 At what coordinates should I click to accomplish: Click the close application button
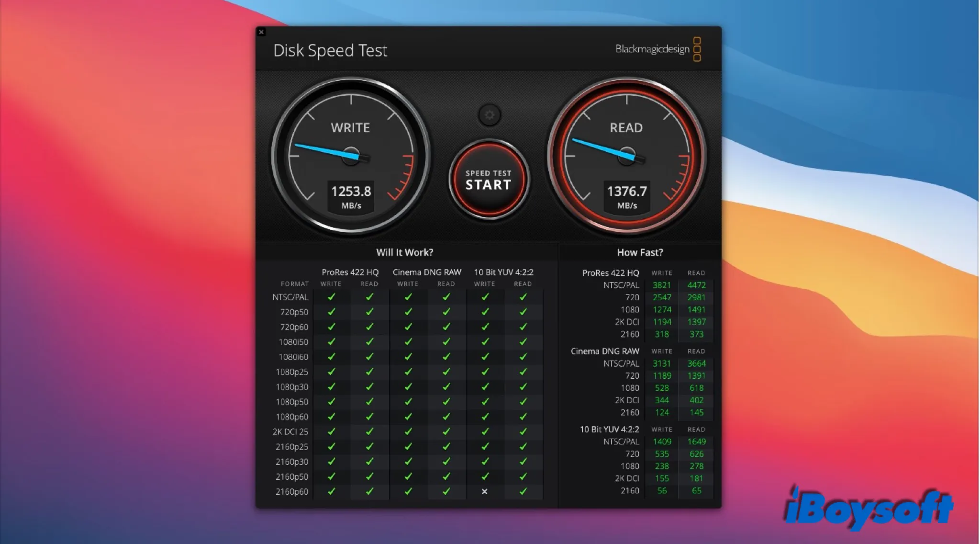[x=261, y=32]
